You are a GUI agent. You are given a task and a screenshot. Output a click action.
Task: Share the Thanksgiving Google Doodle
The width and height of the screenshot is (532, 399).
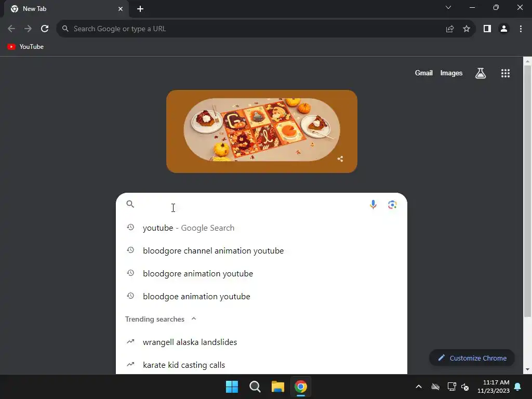(x=340, y=159)
